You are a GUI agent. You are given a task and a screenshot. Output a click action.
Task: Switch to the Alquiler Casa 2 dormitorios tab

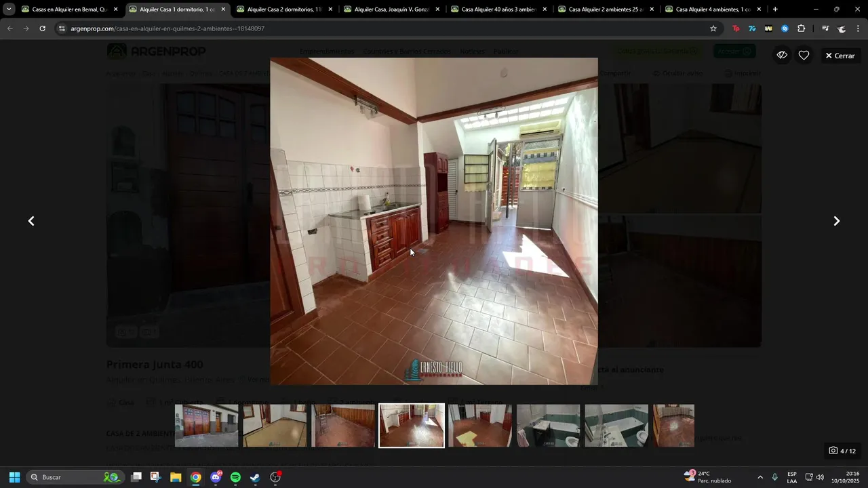(284, 9)
